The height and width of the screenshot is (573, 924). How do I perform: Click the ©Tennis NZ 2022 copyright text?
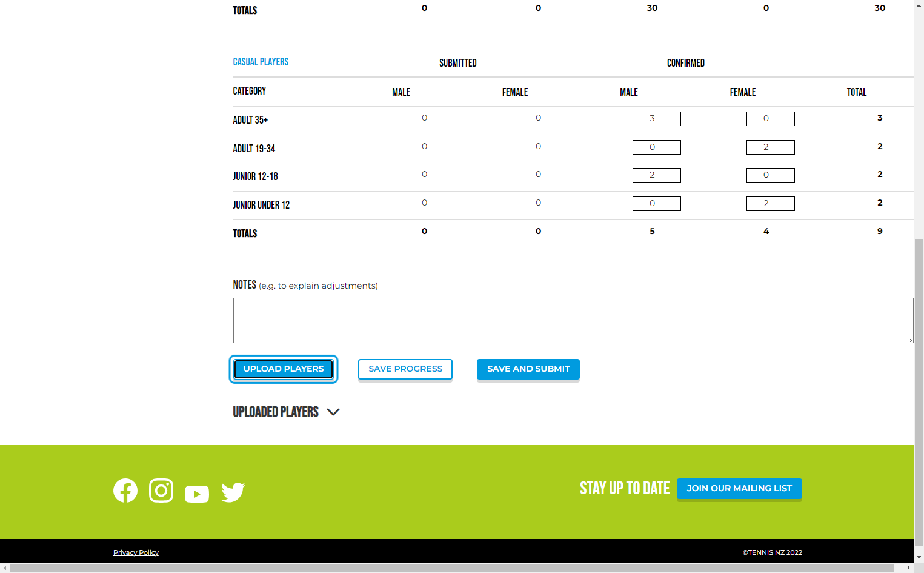click(773, 552)
